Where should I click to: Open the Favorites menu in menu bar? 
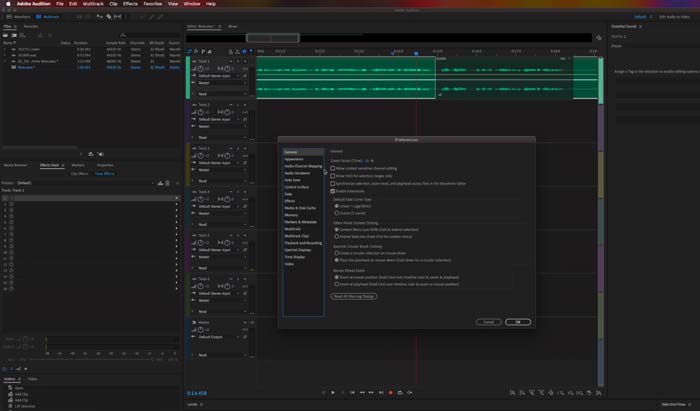(153, 4)
